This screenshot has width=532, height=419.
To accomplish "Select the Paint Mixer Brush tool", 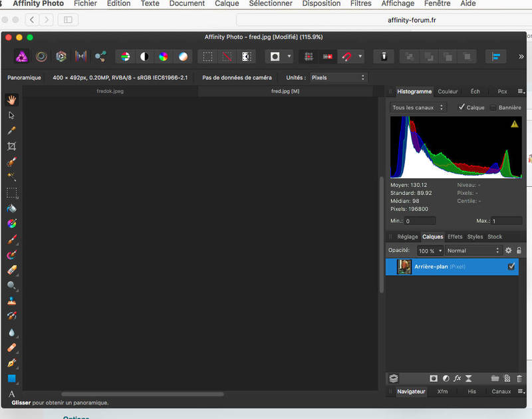I will (x=11, y=255).
